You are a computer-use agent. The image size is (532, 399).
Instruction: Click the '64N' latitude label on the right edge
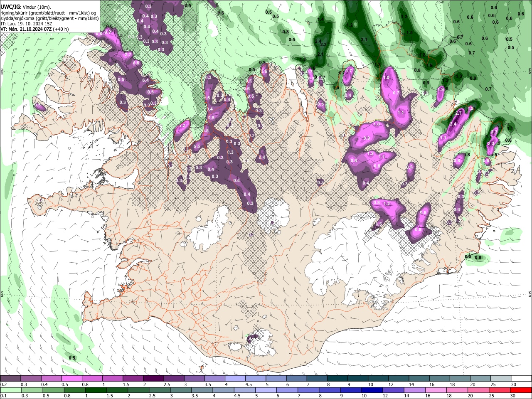(530, 294)
